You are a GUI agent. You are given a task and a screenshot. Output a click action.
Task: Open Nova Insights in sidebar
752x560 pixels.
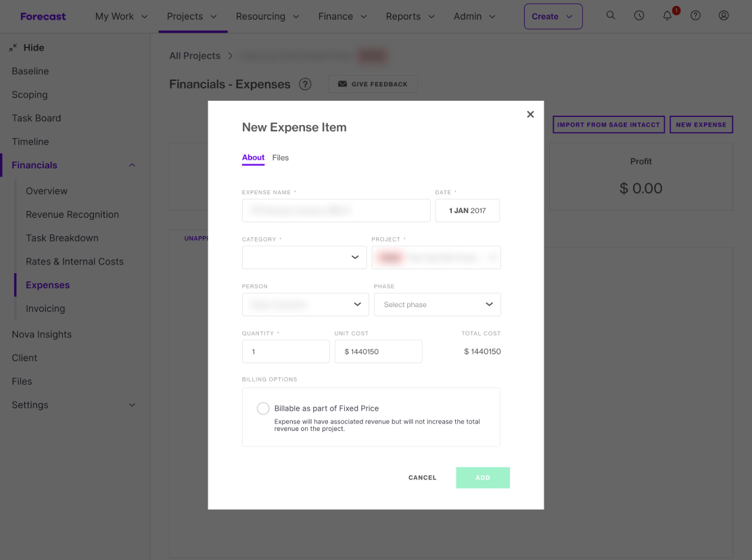pyautogui.click(x=42, y=334)
